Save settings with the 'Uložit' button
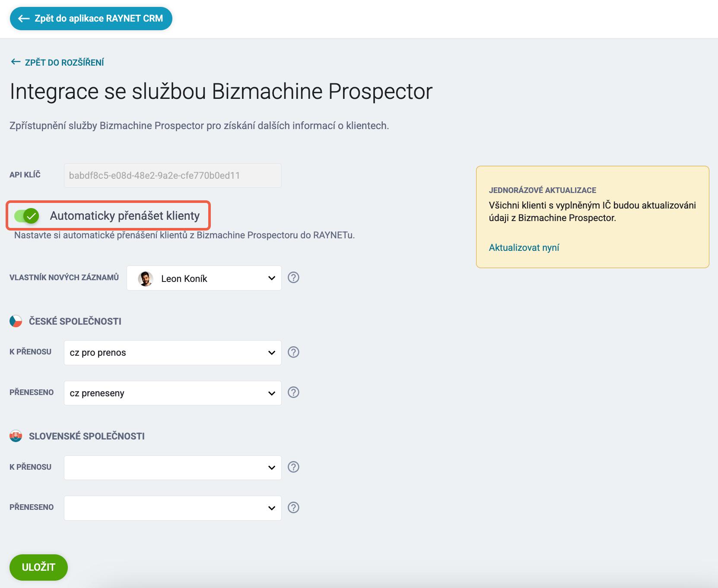The image size is (718, 588). coord(38,567)
